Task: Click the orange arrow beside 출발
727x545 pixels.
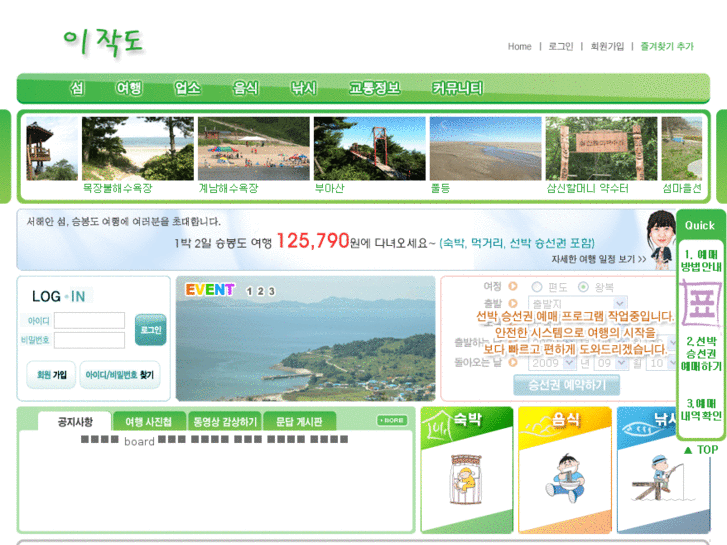Action: 513,303
